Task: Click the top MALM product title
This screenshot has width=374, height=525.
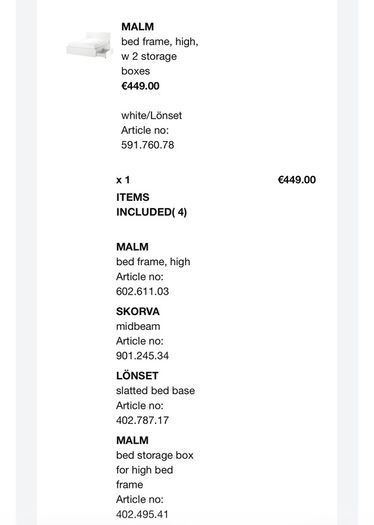Action: 138,26
